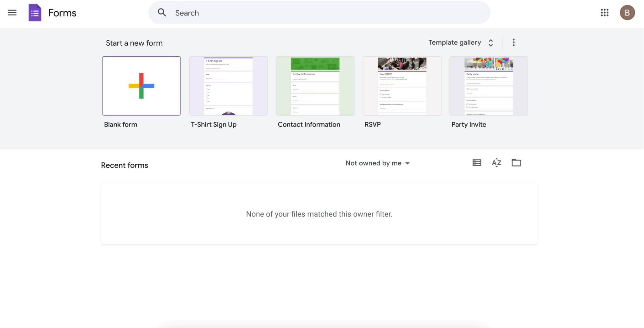
Task: Switch recent forms to list view
Action: tap(476, 163)
